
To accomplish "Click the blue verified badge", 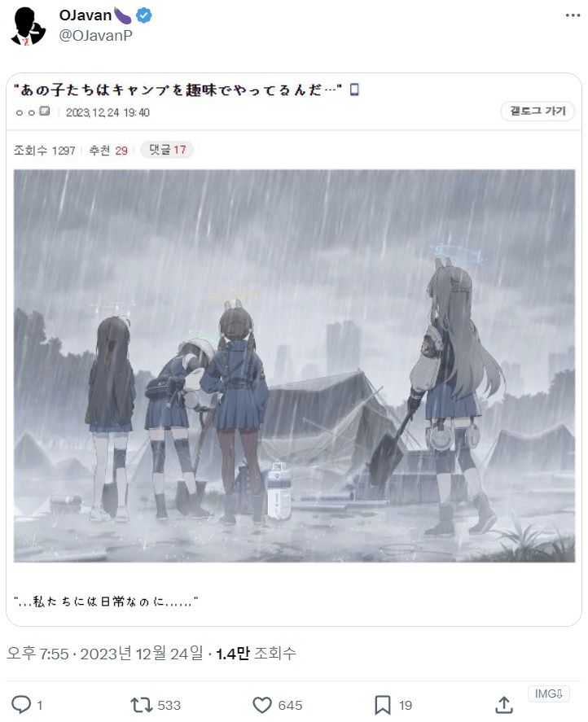I will (144, 15).
